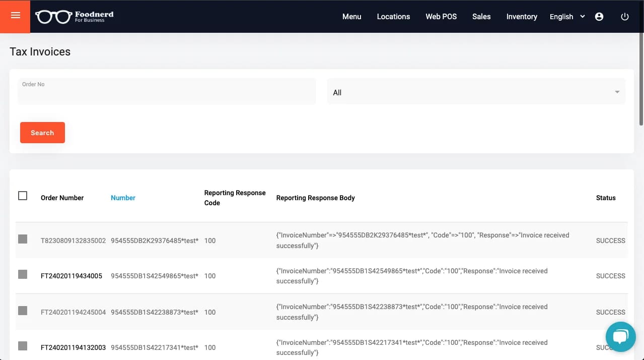Click the Reporting Response Body header
This screenshot has width=644, height=360.
316,198
